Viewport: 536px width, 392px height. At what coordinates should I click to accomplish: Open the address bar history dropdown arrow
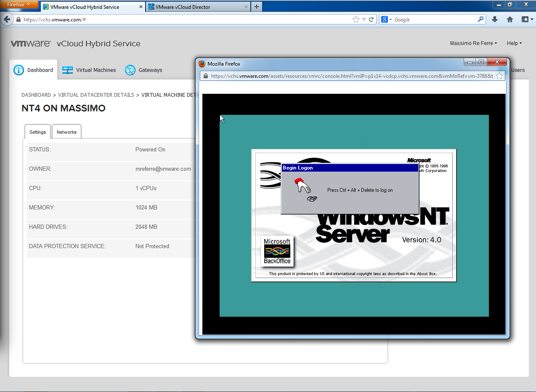click(364, 20)
